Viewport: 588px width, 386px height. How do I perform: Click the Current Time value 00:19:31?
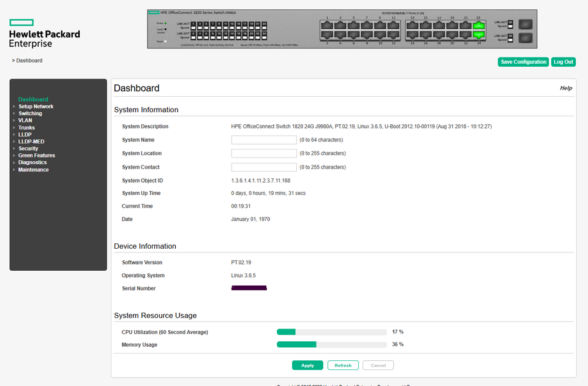241,206
